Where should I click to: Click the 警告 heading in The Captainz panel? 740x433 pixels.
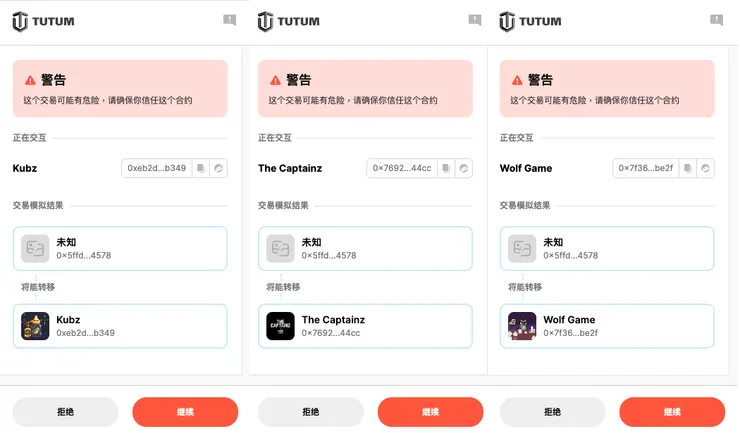(x=299, y=80)
